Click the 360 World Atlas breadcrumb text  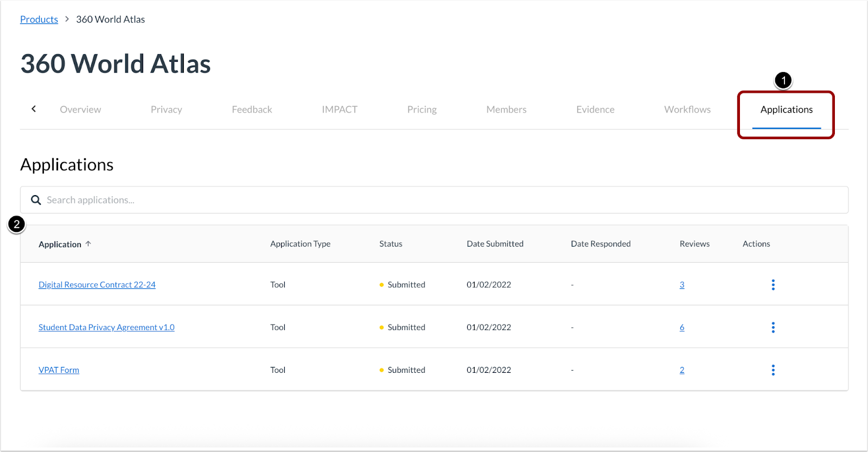point(111,20)
